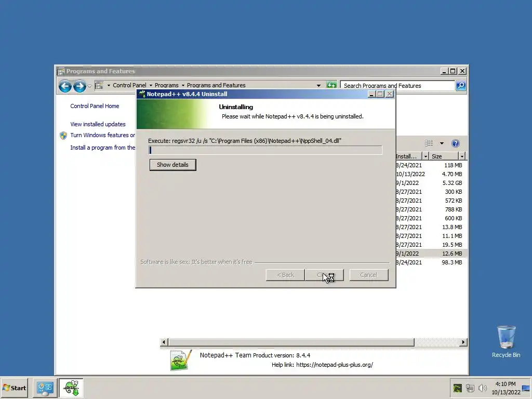The width and height of the screenshot is (532, 399).
Task: Click the blue Help icon
Action: click(455, 143)
